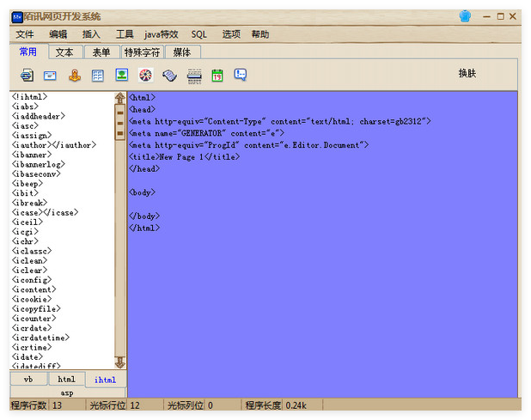The width and height of the screenshot is (531, 420).
Task: Switch to the 文本 tab
Action: pos(64,52)
